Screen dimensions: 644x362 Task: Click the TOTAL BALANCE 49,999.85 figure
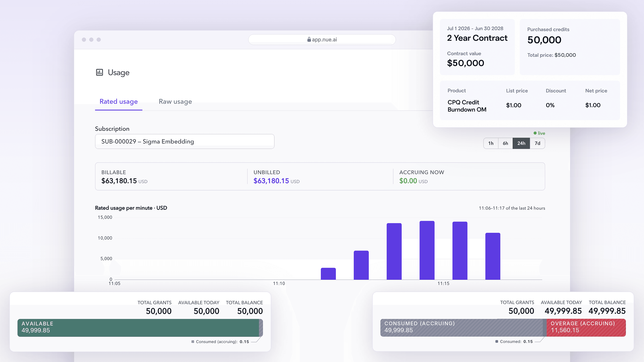click(607, 311)
